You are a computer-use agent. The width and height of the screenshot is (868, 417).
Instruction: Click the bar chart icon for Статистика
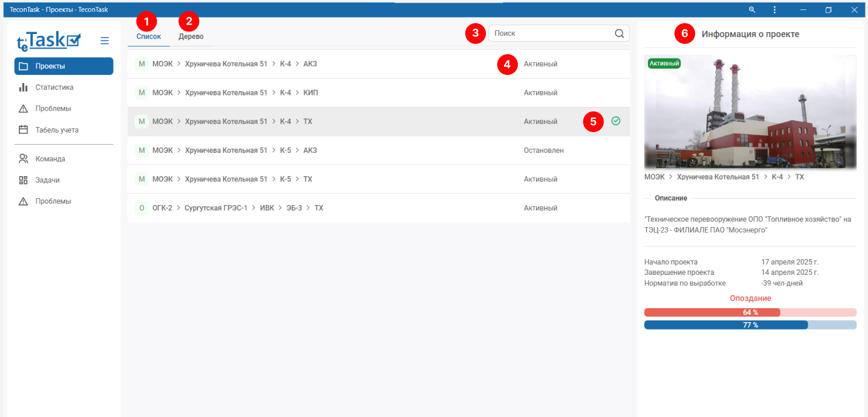click(23, 87)
